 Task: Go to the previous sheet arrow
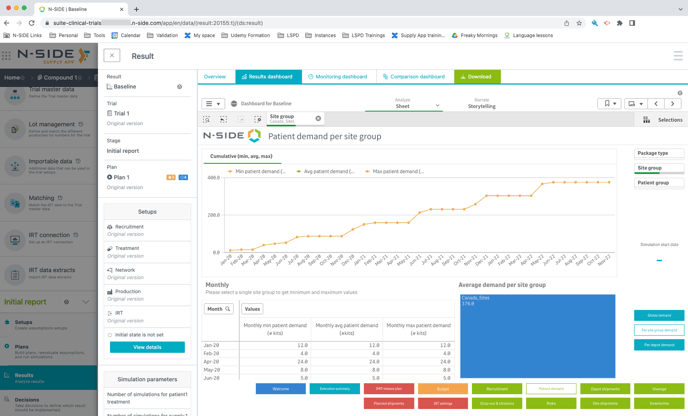coord(656,104)
